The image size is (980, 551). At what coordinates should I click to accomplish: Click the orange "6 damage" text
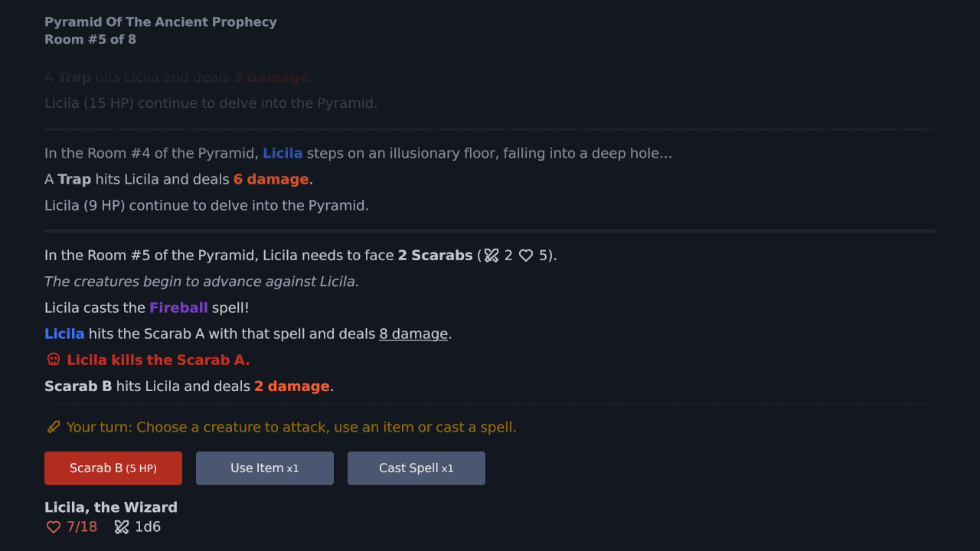[x=271, y=179]
